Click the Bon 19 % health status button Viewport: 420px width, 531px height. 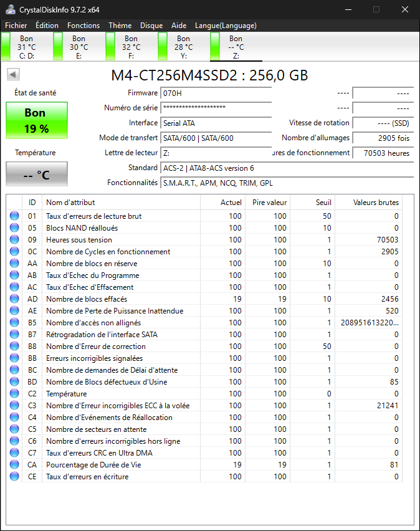click(37, 120)
